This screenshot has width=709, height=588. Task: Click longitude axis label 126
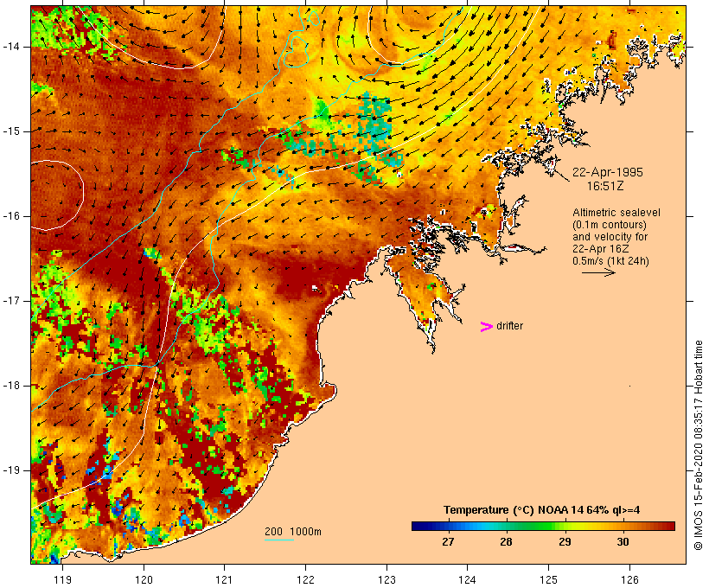point(629,579)
